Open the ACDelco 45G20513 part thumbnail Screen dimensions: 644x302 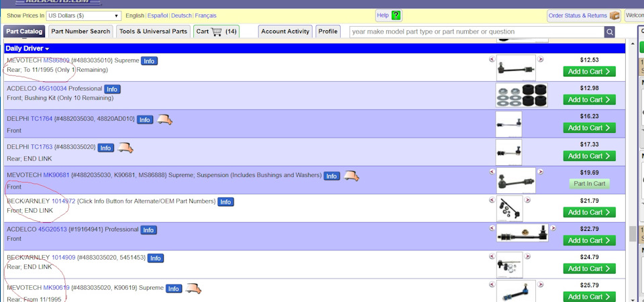(523, 234)
